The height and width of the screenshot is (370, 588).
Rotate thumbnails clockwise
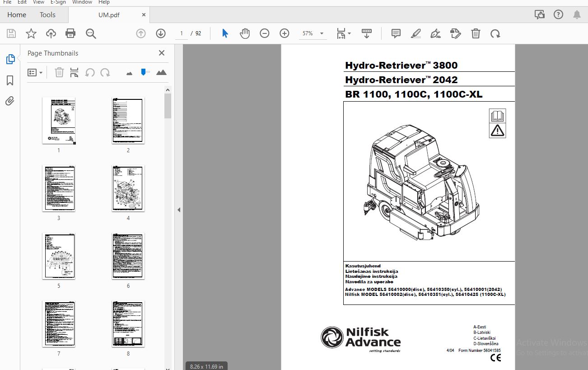[105, 72]
